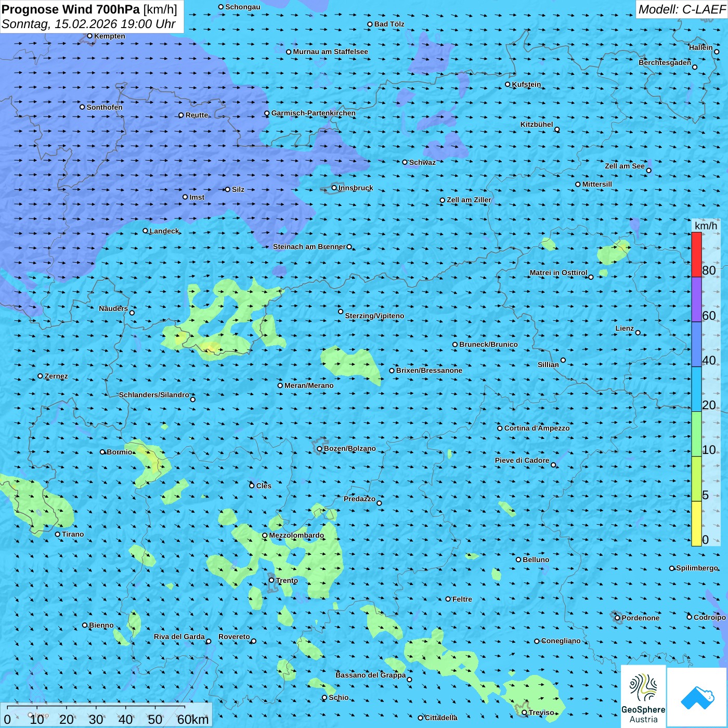Select the Kempten city marker

89,36
